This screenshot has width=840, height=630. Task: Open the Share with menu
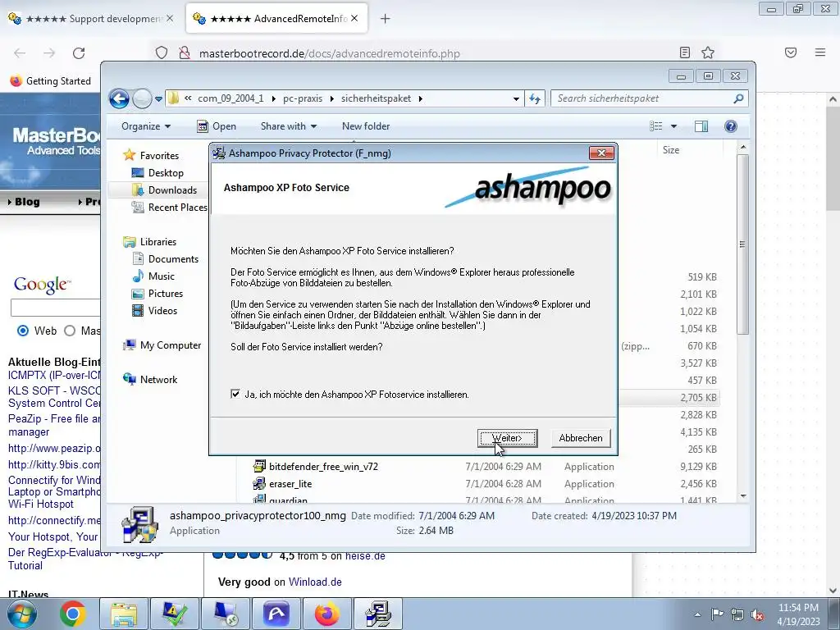288,126
